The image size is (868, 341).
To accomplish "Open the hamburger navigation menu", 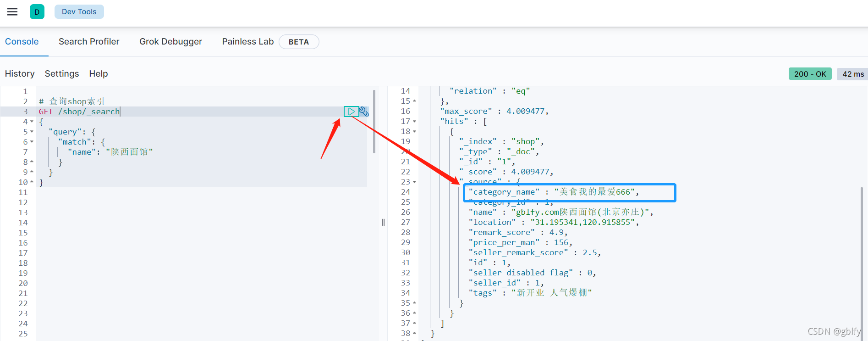I will click(x=12, y=11).
